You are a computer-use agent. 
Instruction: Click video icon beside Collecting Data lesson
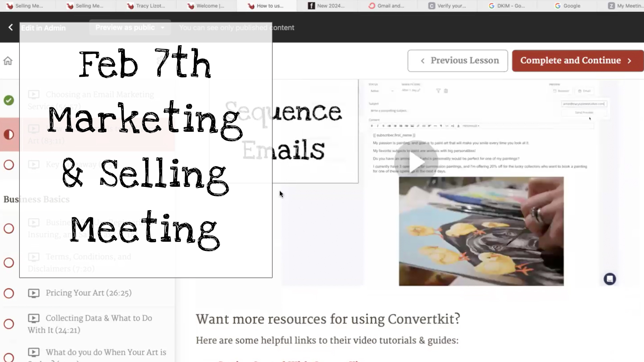(x=34, y=318)
